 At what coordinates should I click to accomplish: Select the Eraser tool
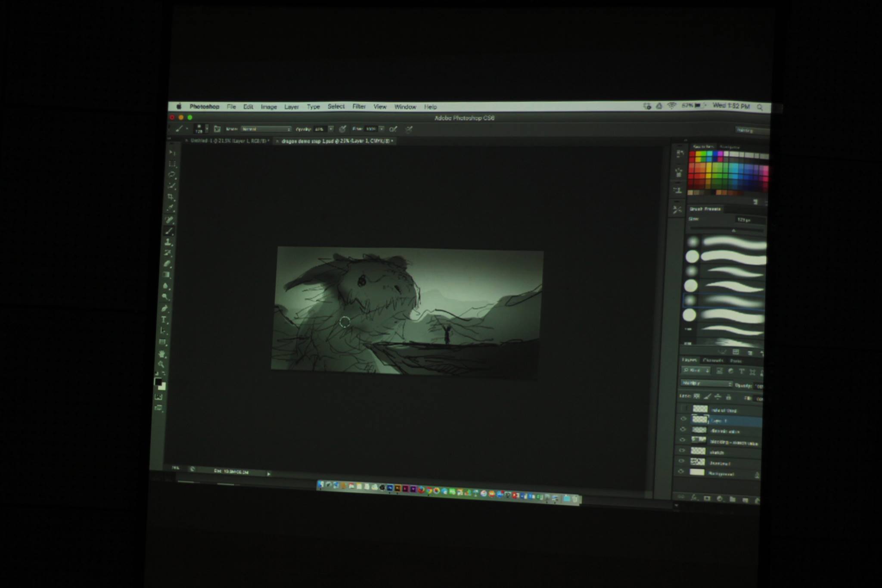(x=168, y=264)
